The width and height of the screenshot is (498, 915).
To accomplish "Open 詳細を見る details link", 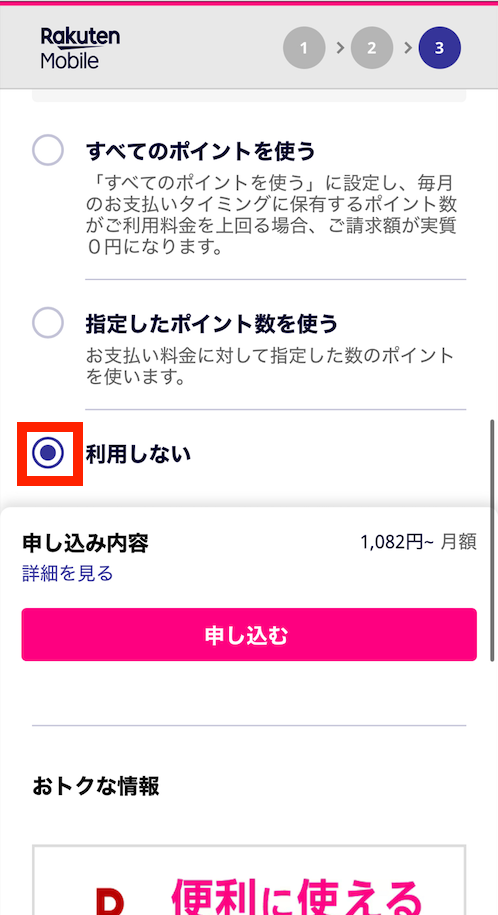I will tap(68, 573).
